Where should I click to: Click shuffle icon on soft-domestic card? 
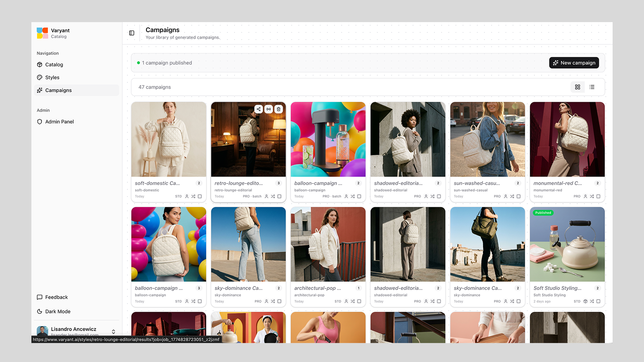pyautogui.click(x=193, y=196)
